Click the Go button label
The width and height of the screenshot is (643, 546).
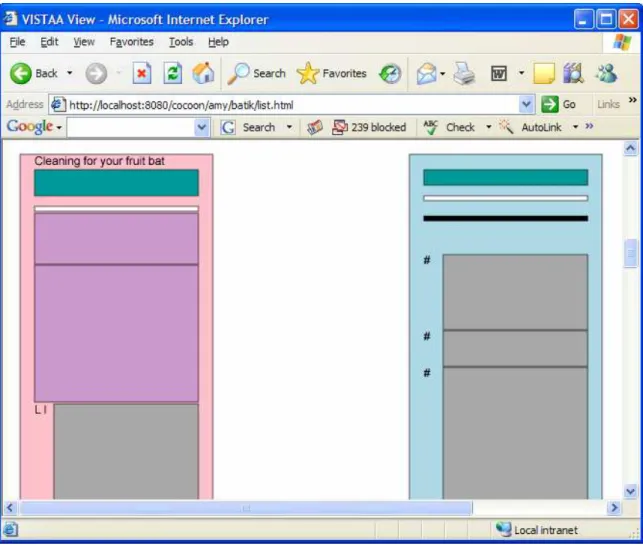(569, 105)
